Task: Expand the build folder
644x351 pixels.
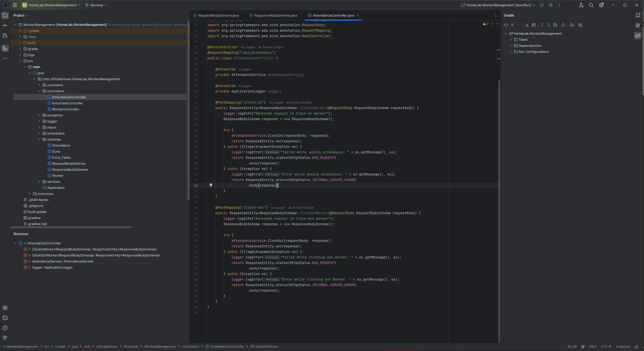Action: (x=20, y=43)
